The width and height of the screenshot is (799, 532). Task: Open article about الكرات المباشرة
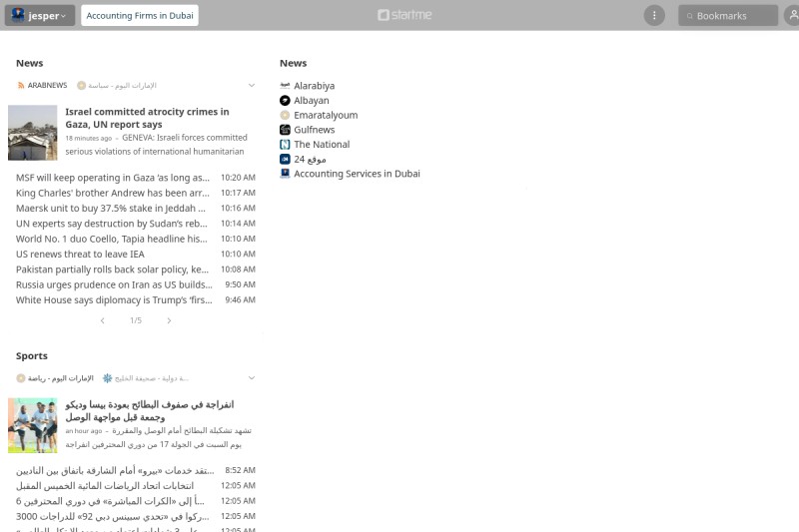(110, 501)
